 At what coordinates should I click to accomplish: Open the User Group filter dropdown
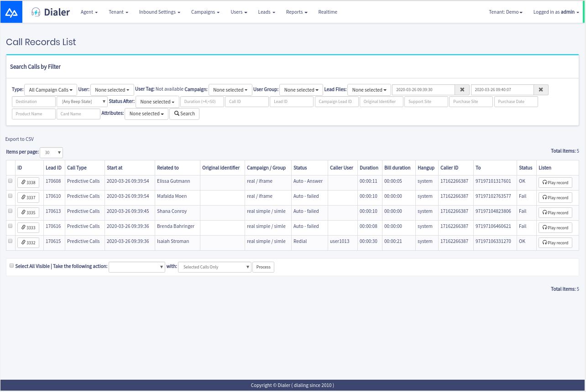pos(301,90)
